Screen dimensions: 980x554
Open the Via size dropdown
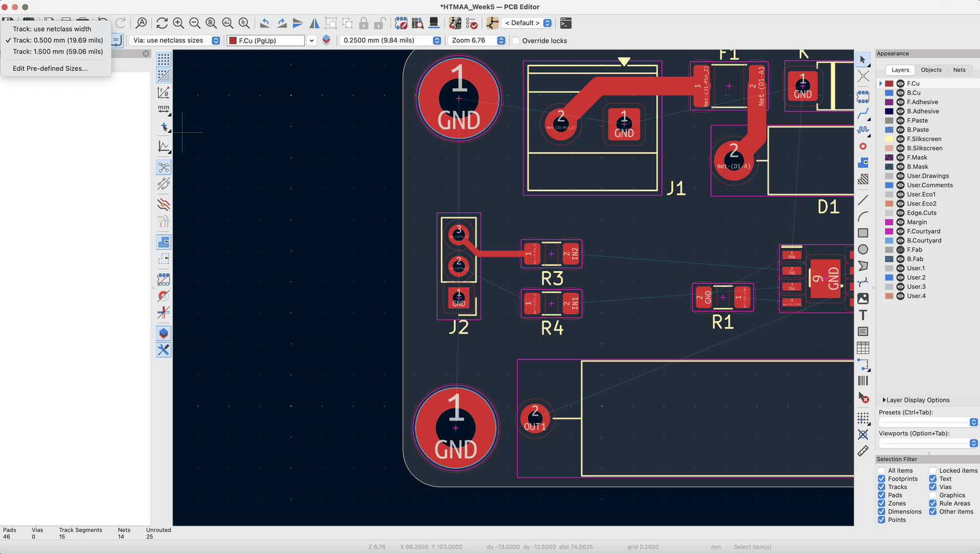coord(175,40)
